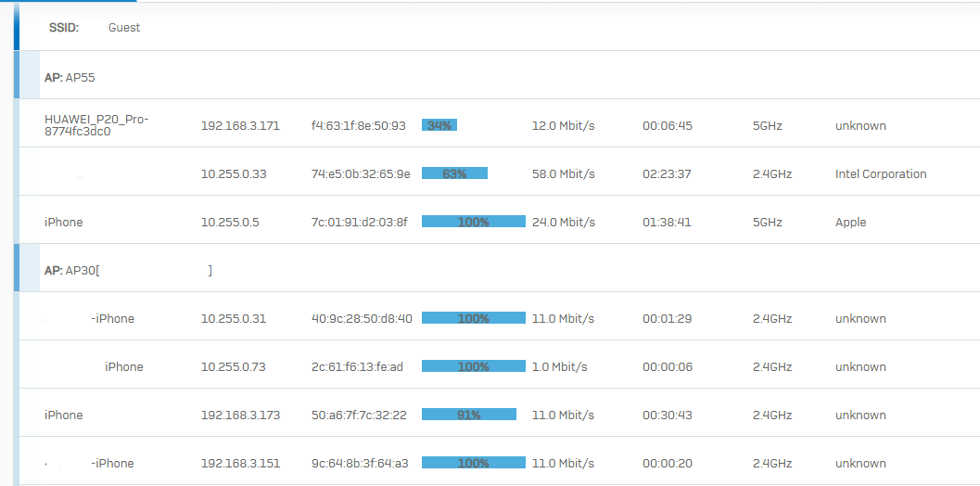Click IP address 192.168.3.171
The width and height of the screenshot is (980, 486).
tap(240, 126)
